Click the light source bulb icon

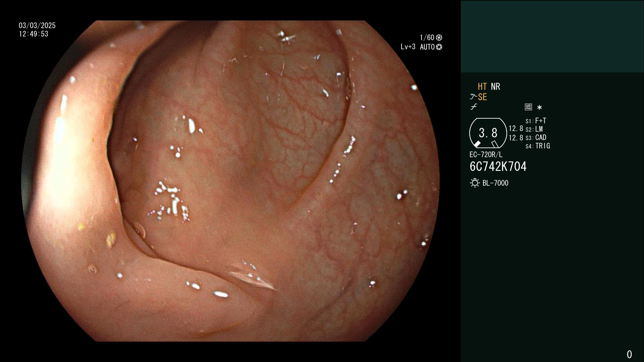point(475,183)
